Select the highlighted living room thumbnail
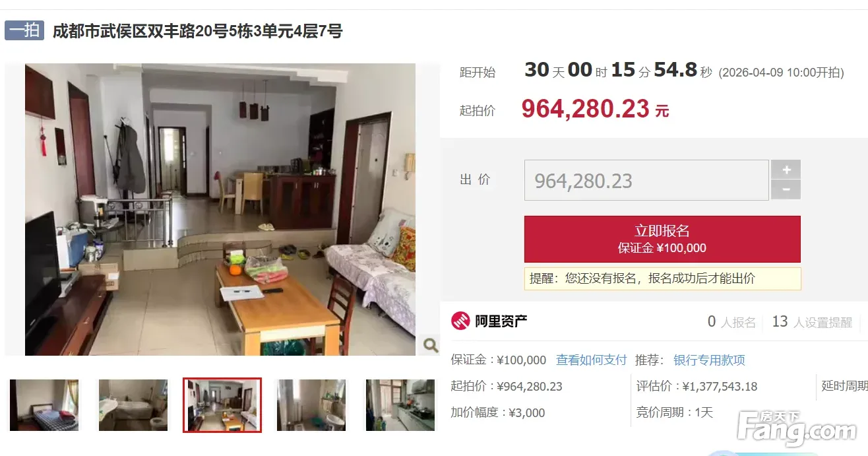Image resolution: width=868 pixels, height=456 pixels. point(222,405)
